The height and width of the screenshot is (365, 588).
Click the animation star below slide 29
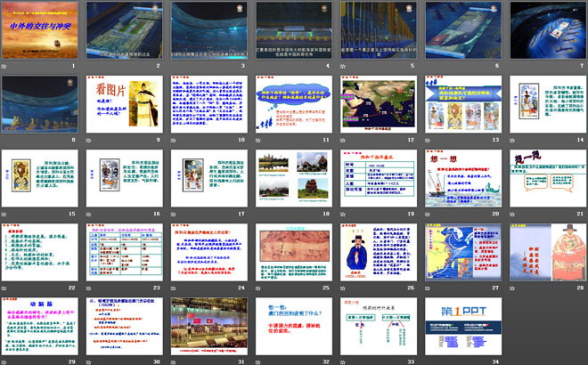tap(4, 361)
